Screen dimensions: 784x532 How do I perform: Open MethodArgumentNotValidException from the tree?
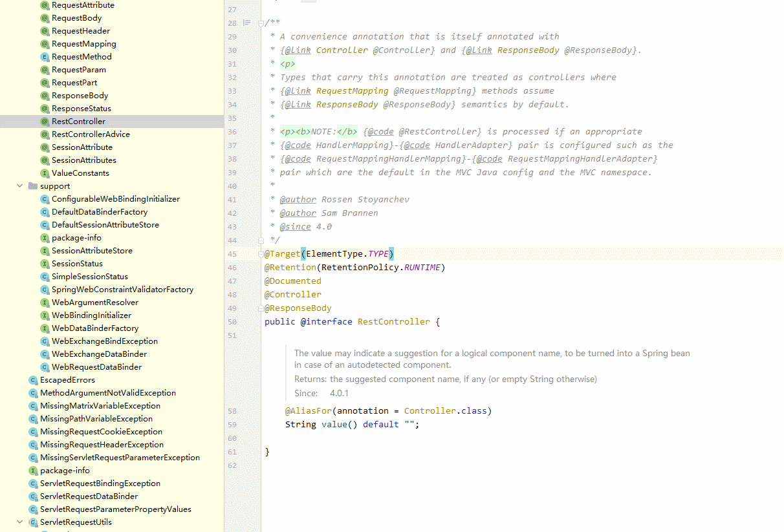click(107, 393)
